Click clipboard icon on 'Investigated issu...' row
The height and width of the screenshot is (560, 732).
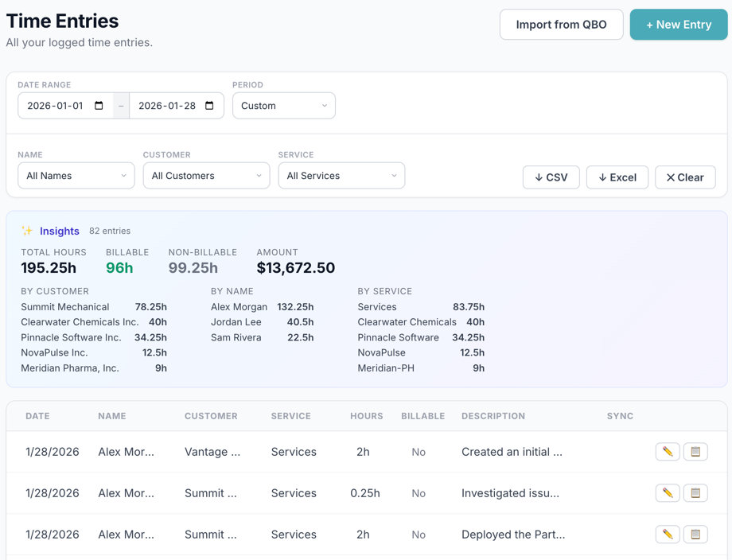(x=695, y=493)
